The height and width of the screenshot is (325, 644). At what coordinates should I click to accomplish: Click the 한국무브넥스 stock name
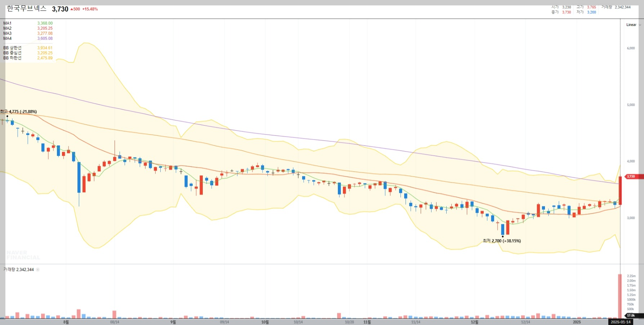[27, 8]
